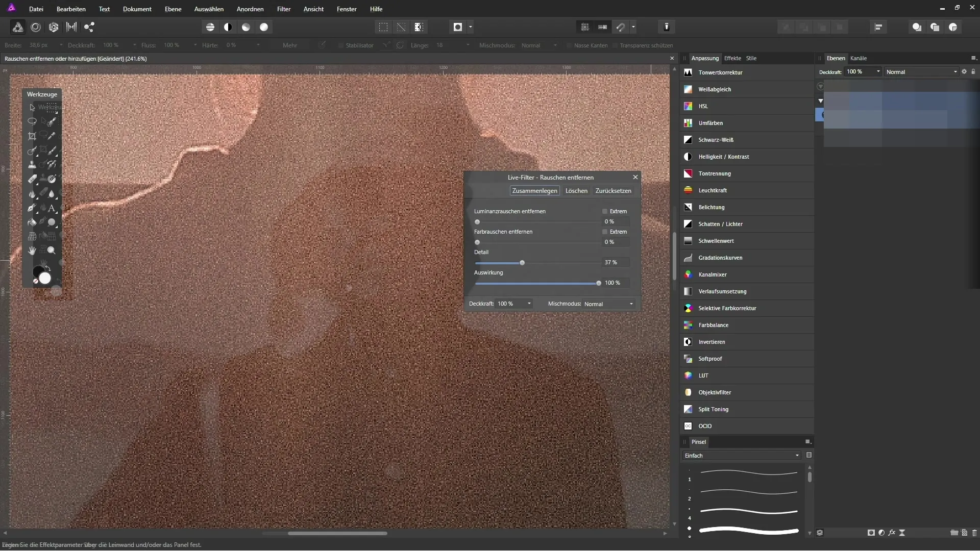The height and width of the screenshot is (551, 980).
Task: Select the Flood Fill bucket tool
Action: [x=32, y=222]
